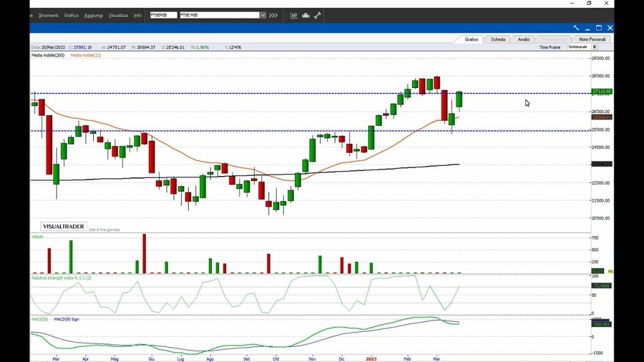Screen dimensions: 644x362
Task: Open the Time Frame Settimanale dropdown
Action: 594,47
